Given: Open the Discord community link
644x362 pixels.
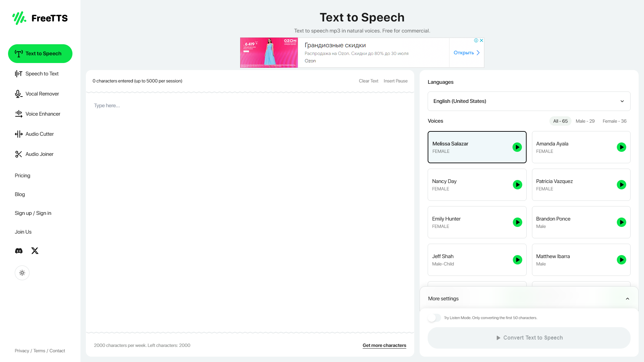Looking at the screenshot, I should coord(18,250).
